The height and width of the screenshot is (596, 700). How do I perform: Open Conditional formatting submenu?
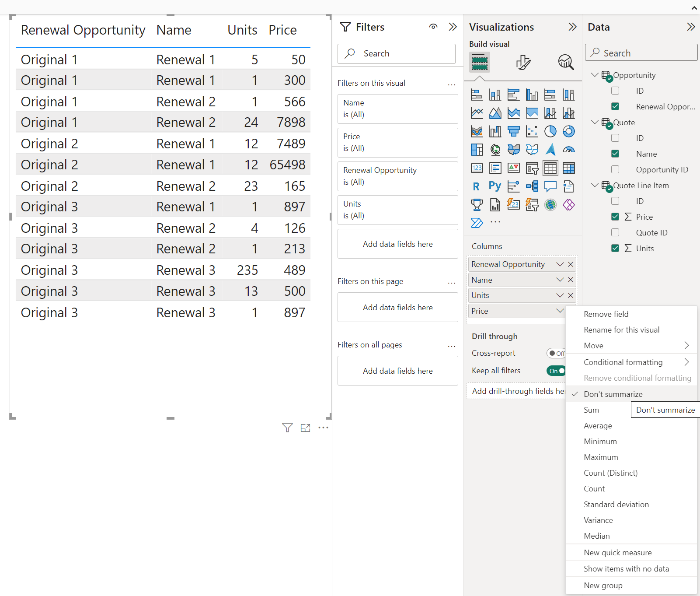pyautogui.click(x=631, y=362)
